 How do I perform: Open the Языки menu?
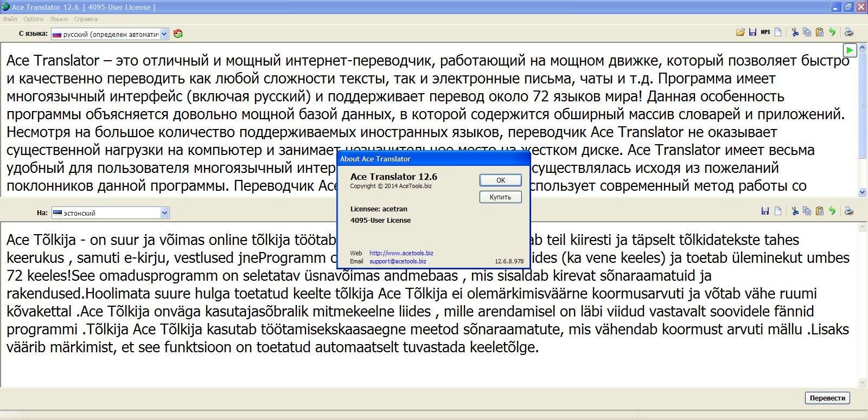click(x=59, y=19)
